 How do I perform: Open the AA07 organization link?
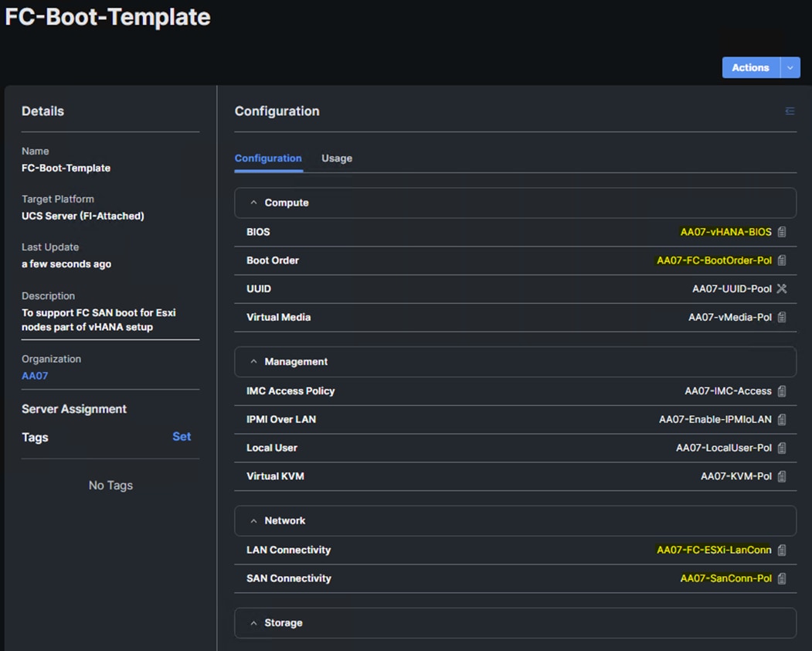(x=35, y=376)
